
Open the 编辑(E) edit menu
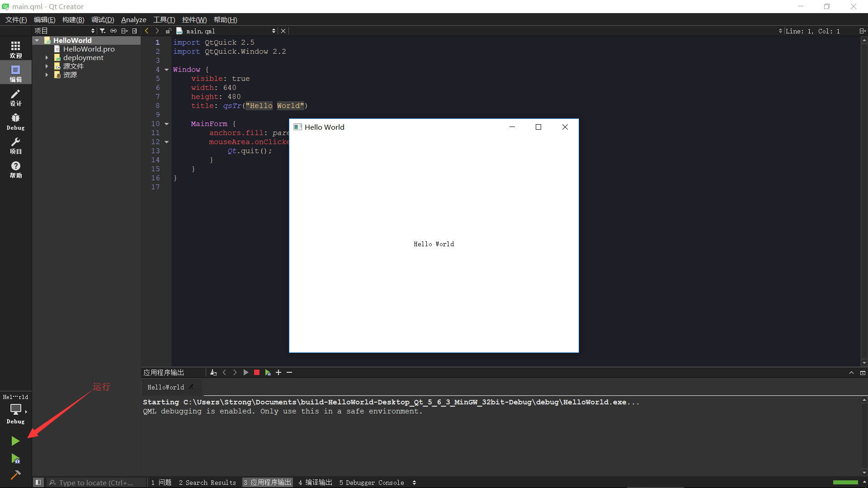(44, 19)
